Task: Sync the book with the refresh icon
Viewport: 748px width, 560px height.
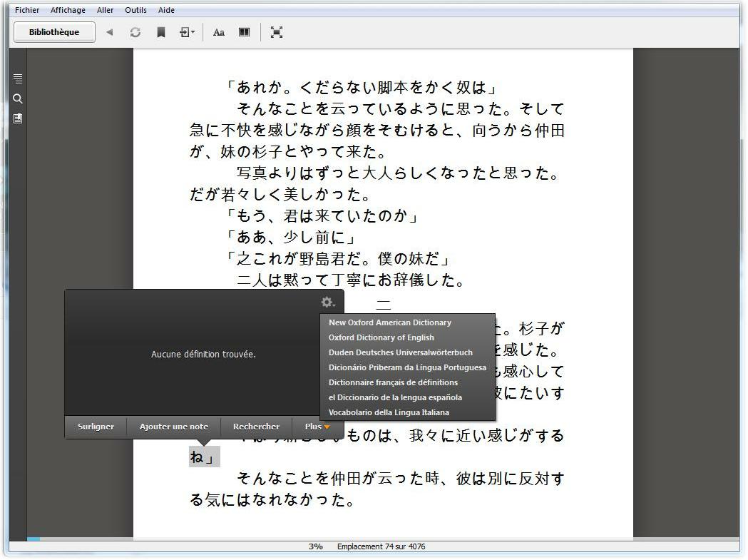Action: tap(135, 32)
